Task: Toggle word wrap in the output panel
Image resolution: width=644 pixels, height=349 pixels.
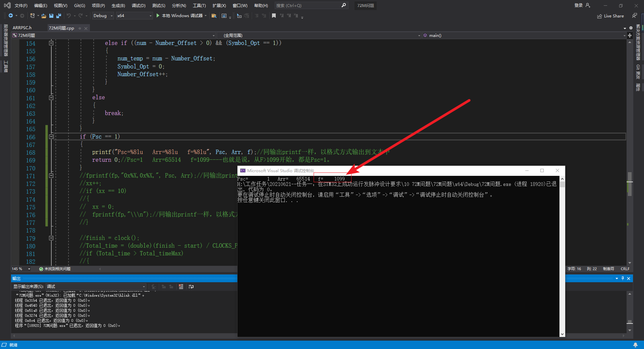Action: 191,287
